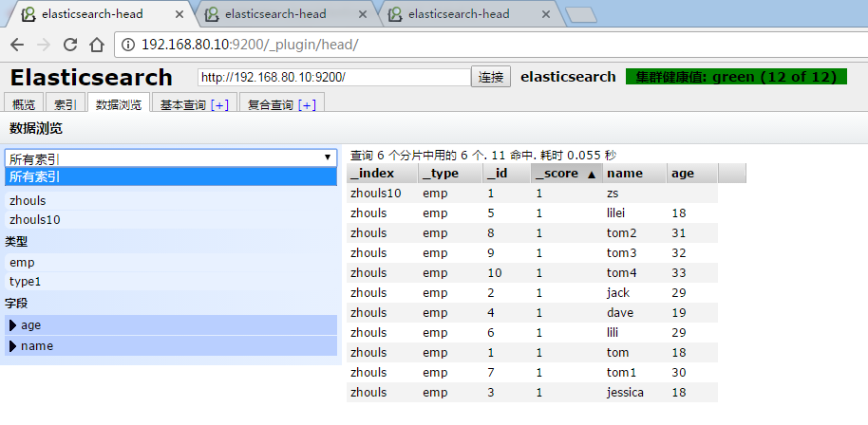The width and height of the screenshot is (868, 425).
Task: Sort by the _id column header
Action: [x=506, y=173]
